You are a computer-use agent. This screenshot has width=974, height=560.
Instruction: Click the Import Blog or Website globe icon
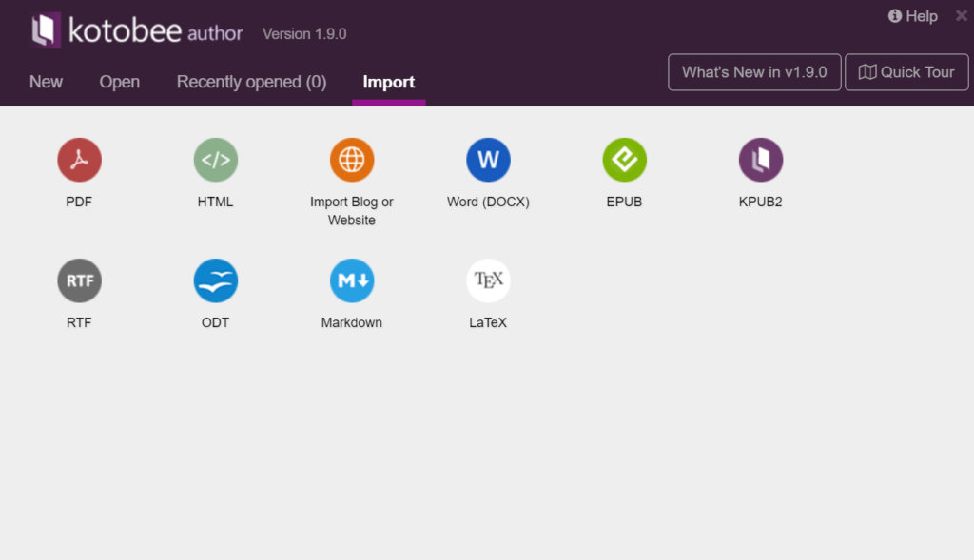[x=351, y=160]
